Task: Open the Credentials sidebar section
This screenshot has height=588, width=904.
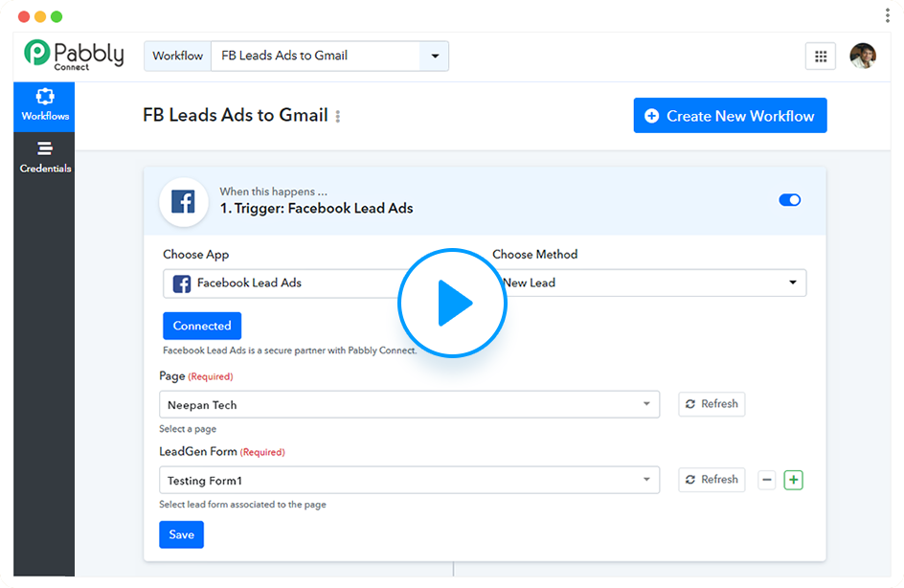Action: point(45,157)
